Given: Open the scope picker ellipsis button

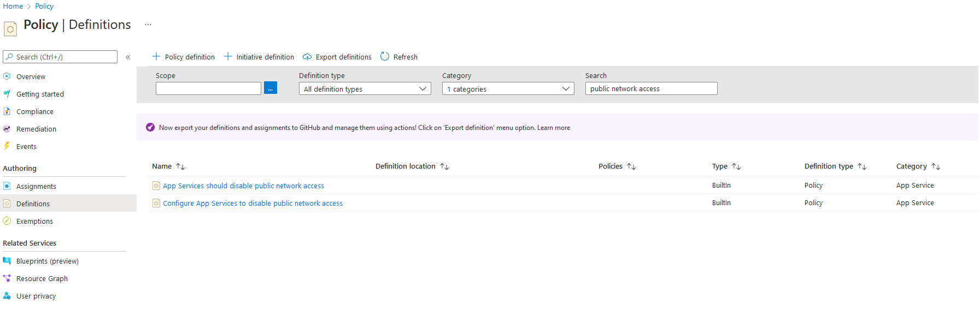Looking at the screenshot, I should coord(271,88).
